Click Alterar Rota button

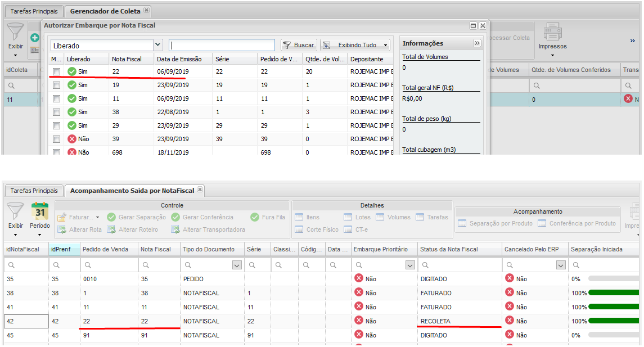point(80,229)
